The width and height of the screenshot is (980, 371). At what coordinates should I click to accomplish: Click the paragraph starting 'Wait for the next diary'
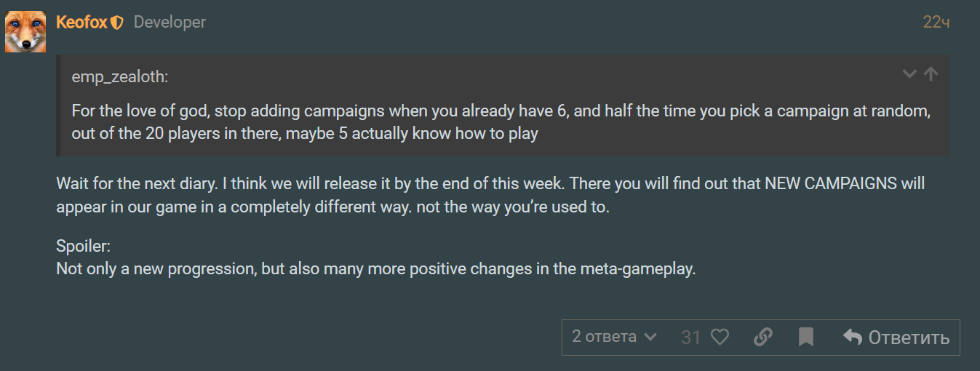coord(490,194)
